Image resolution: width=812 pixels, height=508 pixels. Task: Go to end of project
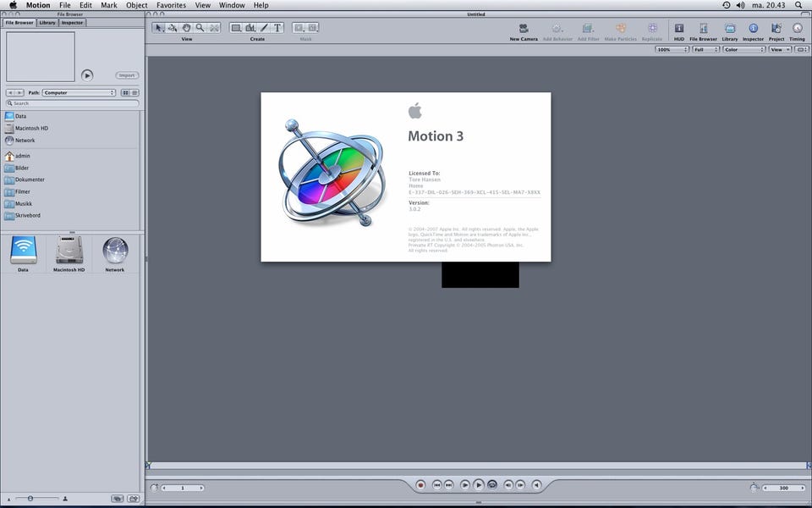click(x=449, y=485)
